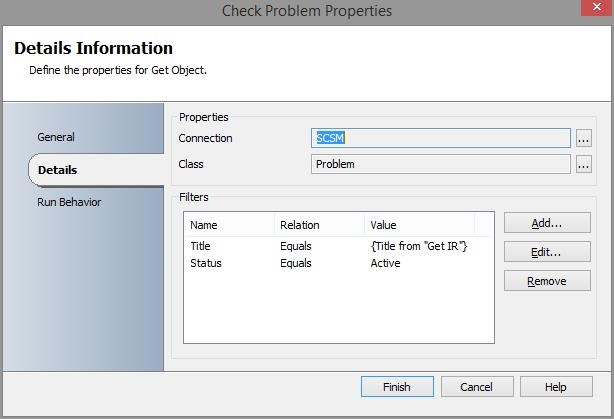Click the Class field showing Problem
Screen dimensions: 614x419
(x=440, y=164)
